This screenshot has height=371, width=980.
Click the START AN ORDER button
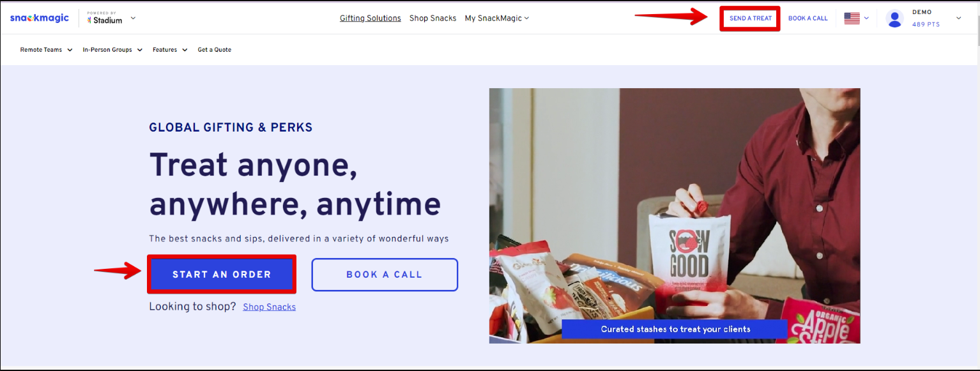tap(222, 275)
